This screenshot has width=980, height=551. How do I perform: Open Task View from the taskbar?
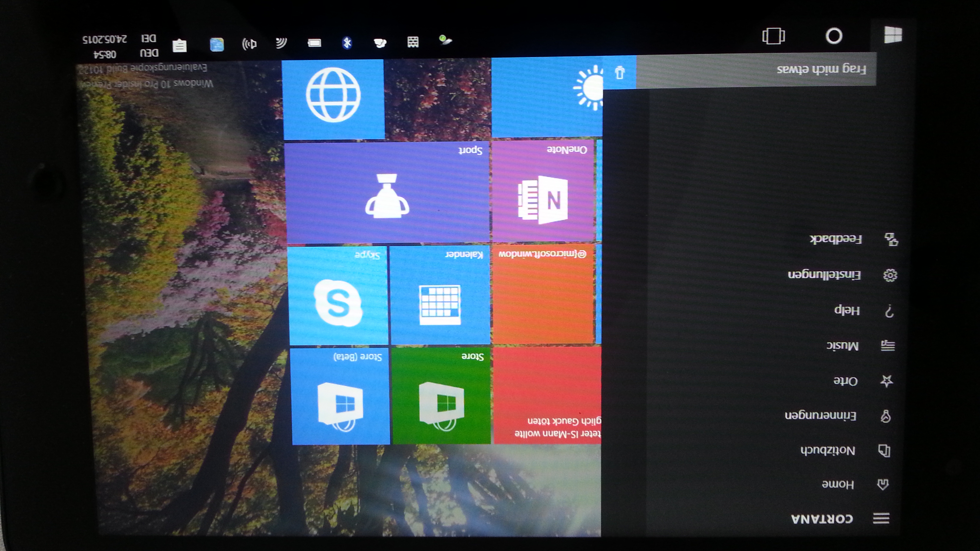point(773,36)
